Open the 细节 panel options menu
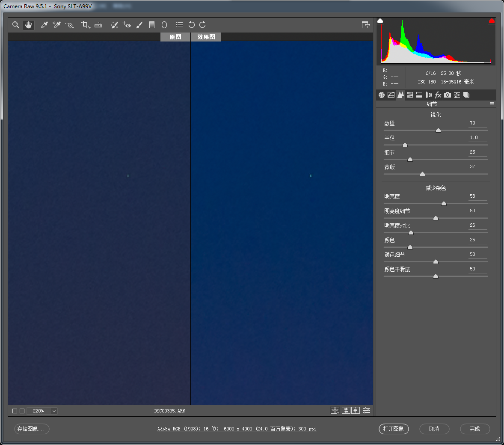This screenshot has height=445, width=504. (x=492, y=104)
